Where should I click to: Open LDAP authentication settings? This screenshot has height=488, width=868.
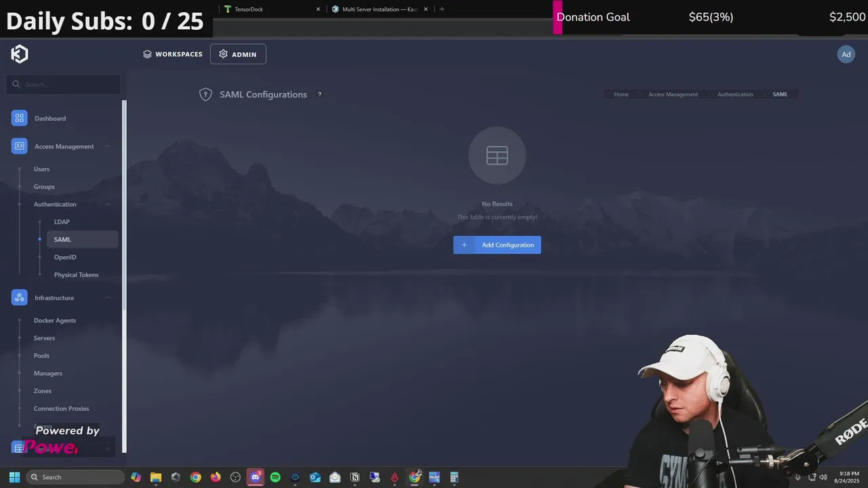[62, 222]
